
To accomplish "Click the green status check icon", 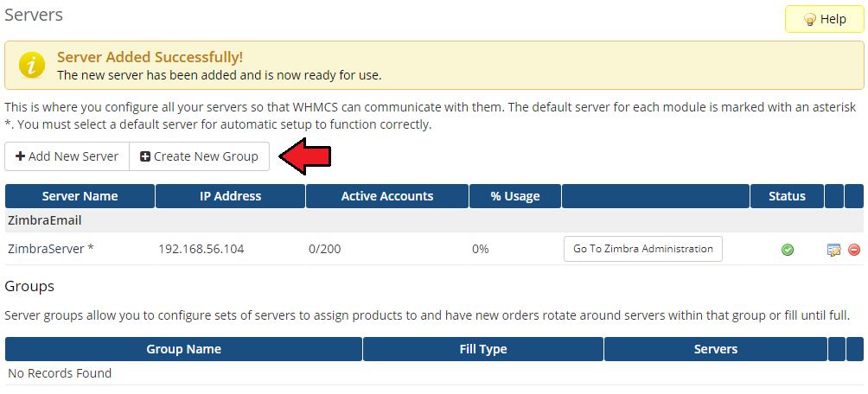I will [x=788, y=250].
